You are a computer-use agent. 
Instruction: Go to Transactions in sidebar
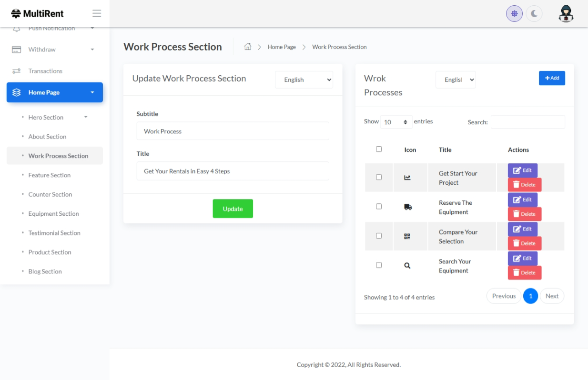45,71
